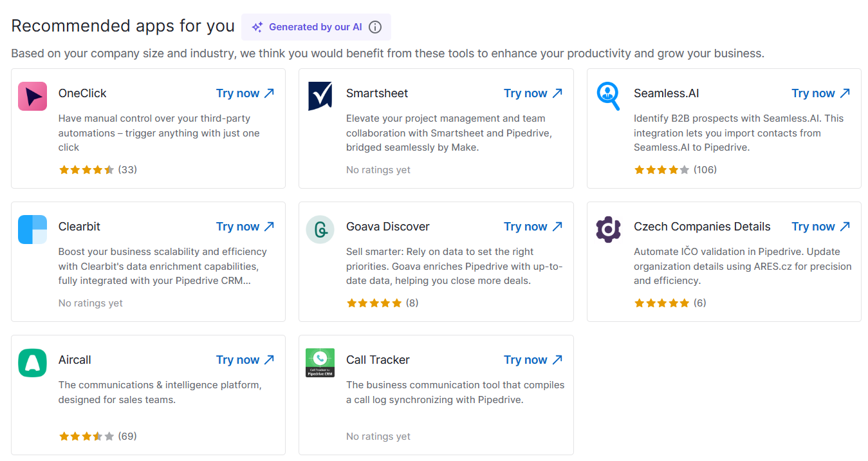Click the OneClick app icon

[32, 95]
